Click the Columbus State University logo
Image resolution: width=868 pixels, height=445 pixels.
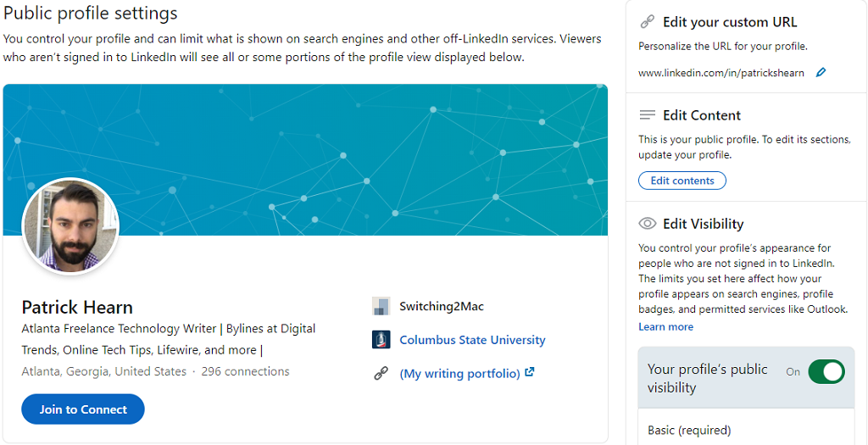pyautogui.click(x=381, y=340)
